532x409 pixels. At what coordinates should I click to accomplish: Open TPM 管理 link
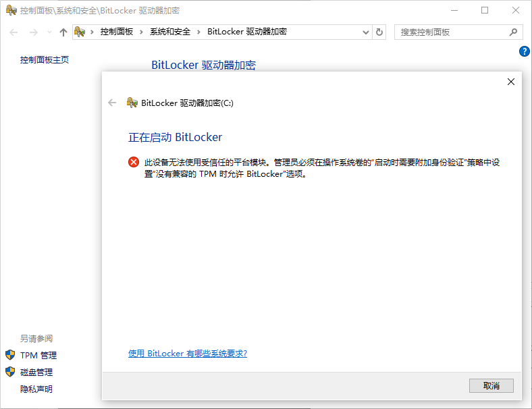coord(38,356)
